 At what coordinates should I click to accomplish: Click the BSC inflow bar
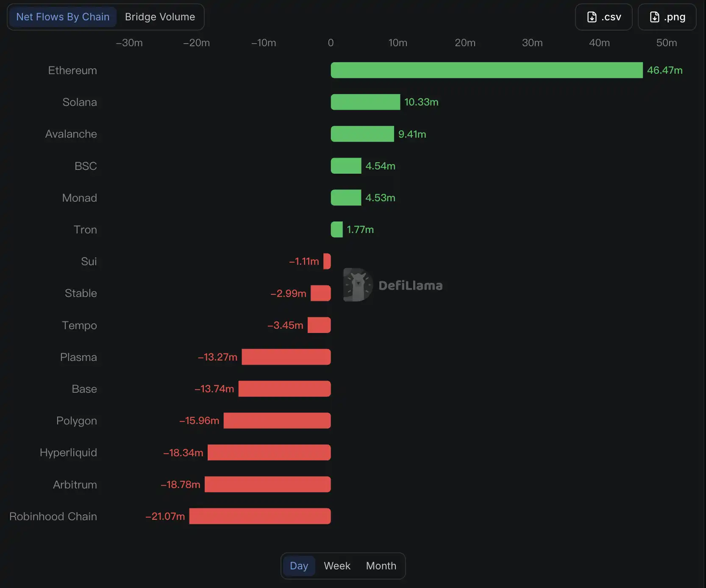click(346, 166)
